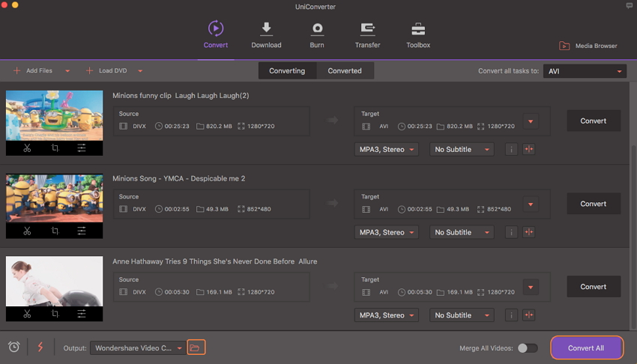The height and width of the screenshot is (364, 637).
Task: Open the Transfer section
Action: [367, 34]
